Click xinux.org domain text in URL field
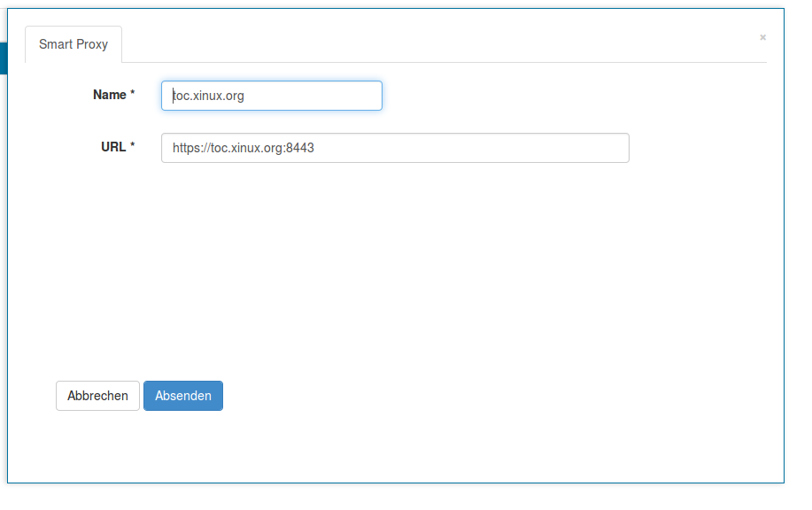Viewport: 812px width, 510px height. (x=256, y=148)
